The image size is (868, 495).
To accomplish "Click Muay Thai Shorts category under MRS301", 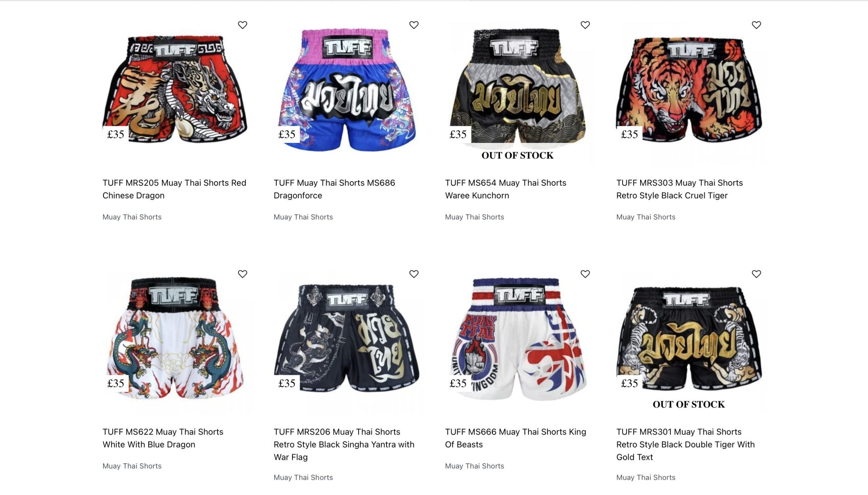I will (646, 477).
